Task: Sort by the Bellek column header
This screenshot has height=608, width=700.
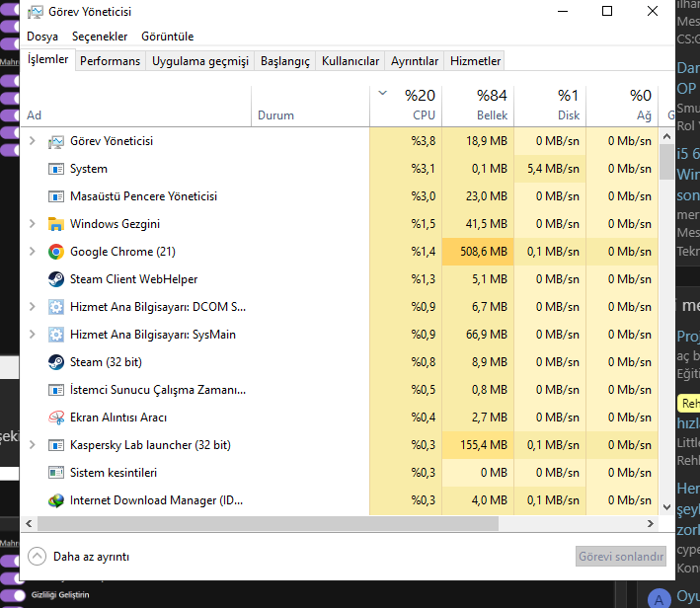Action: pyautogui.click(x=478, y=107)
